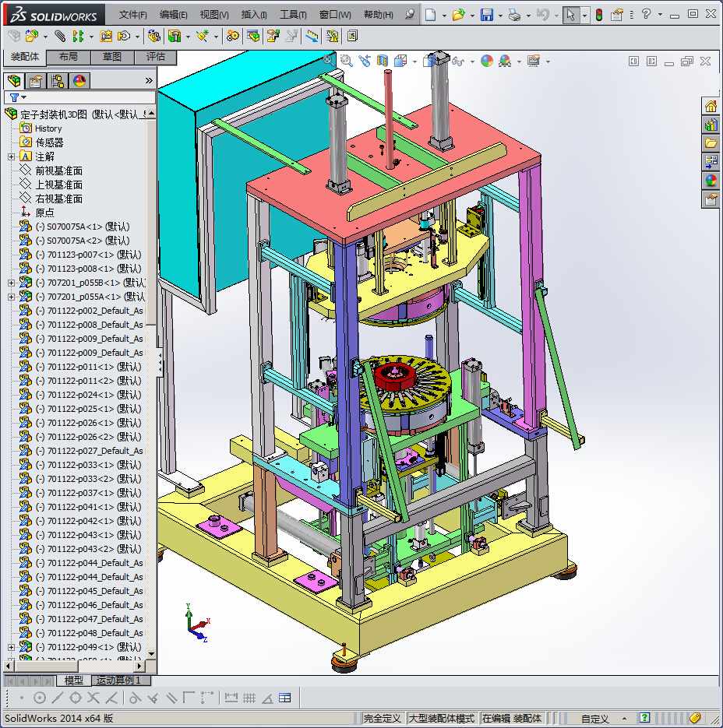This screenshot has height=728, width=723.
Task: Click the Show Hidden Components icon
Action: [153, 36]
